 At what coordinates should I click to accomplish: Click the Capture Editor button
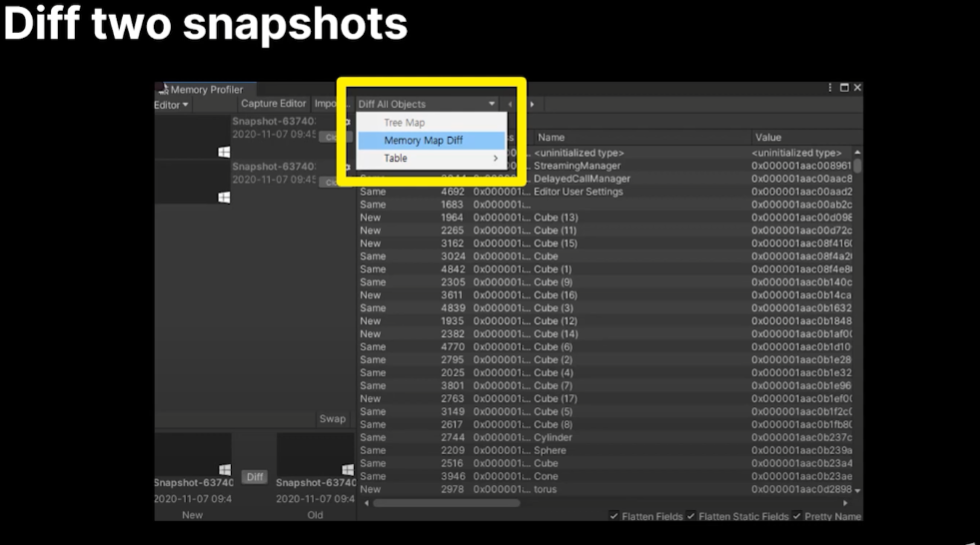click(273, 104)
